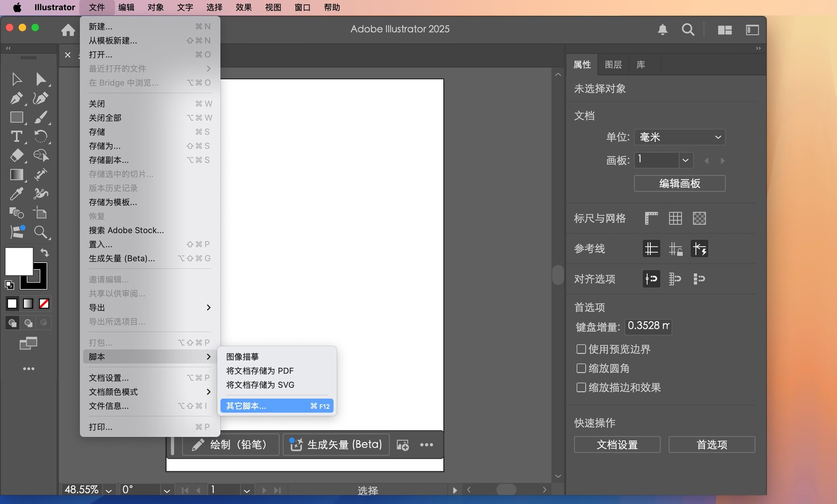The image size is (837, 504).
Task: Select the Rotate tool
Action: pos(41,136)
